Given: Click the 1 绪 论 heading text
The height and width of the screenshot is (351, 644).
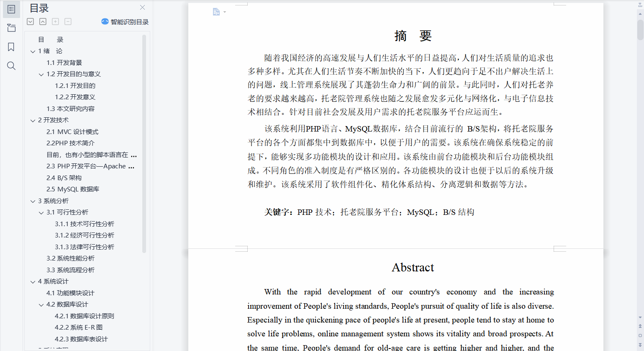Looking at the screenshot, I should [x=50, y=51].
